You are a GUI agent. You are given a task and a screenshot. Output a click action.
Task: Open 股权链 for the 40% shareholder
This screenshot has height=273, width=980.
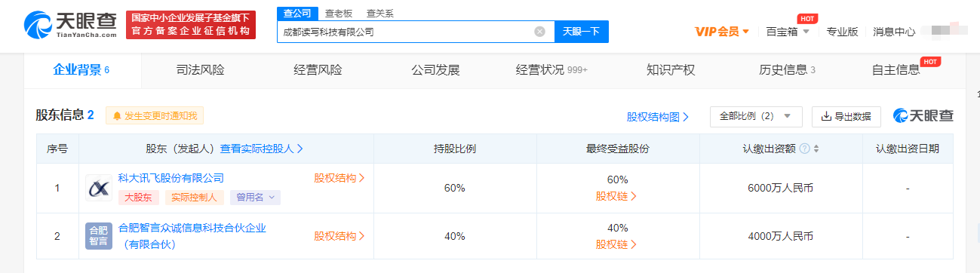coord(616,244)
